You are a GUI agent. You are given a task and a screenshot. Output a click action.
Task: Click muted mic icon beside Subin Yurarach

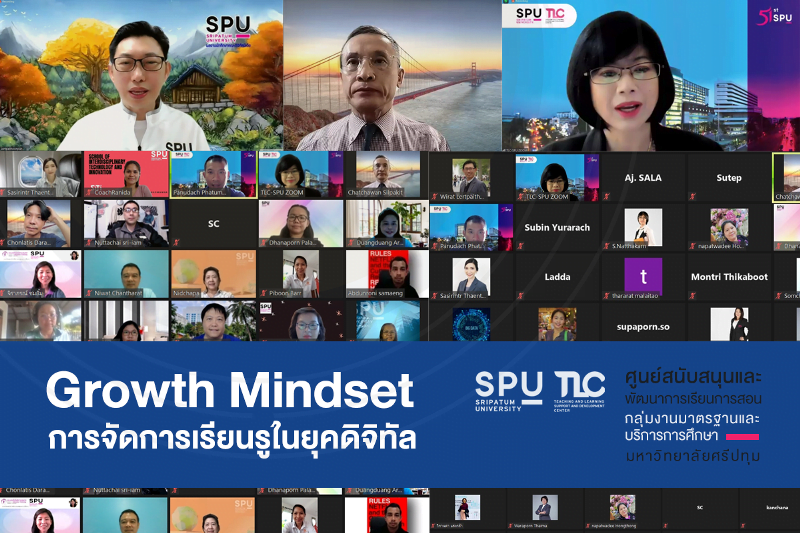(520, 246)
